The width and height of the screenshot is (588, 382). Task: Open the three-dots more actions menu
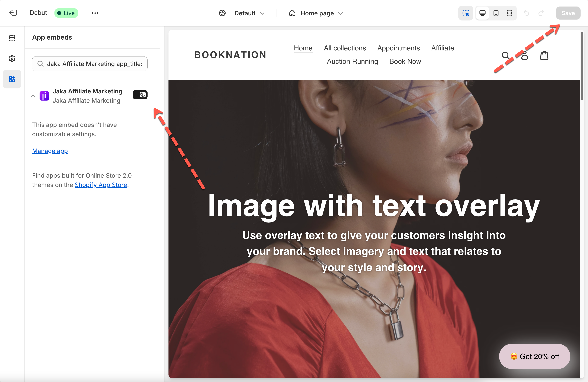pyautogui.click(x=95, y=13)
